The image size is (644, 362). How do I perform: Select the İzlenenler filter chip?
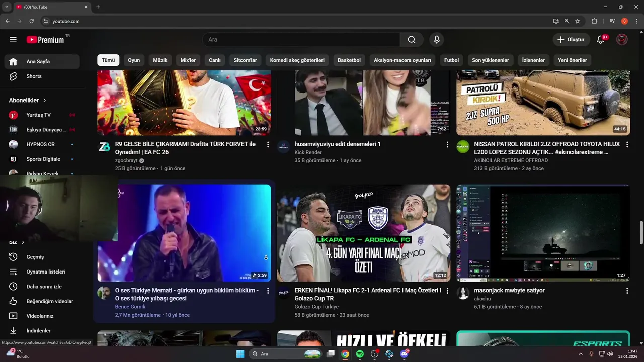tap(533, 60)
